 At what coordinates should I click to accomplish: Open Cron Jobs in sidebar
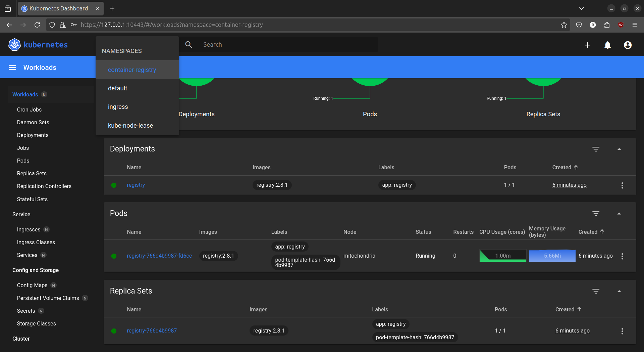tap(29, 109)
